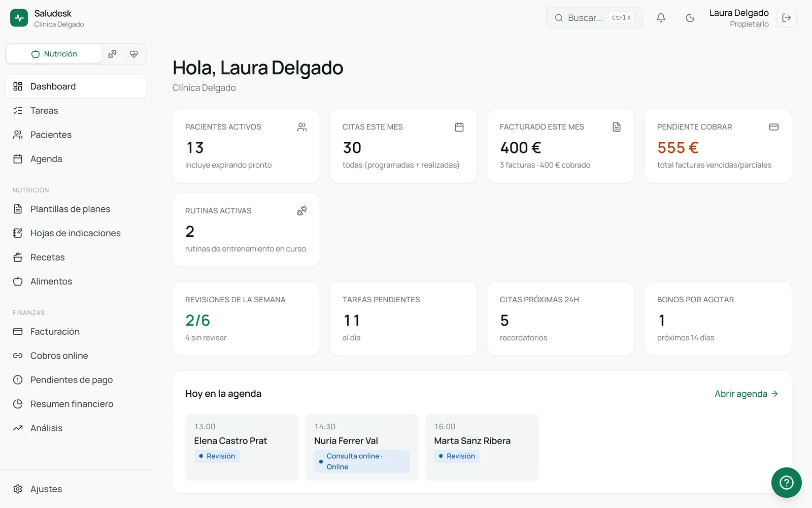Click the dumbbell icon on Rutinas Activas card

coord(302,211)
